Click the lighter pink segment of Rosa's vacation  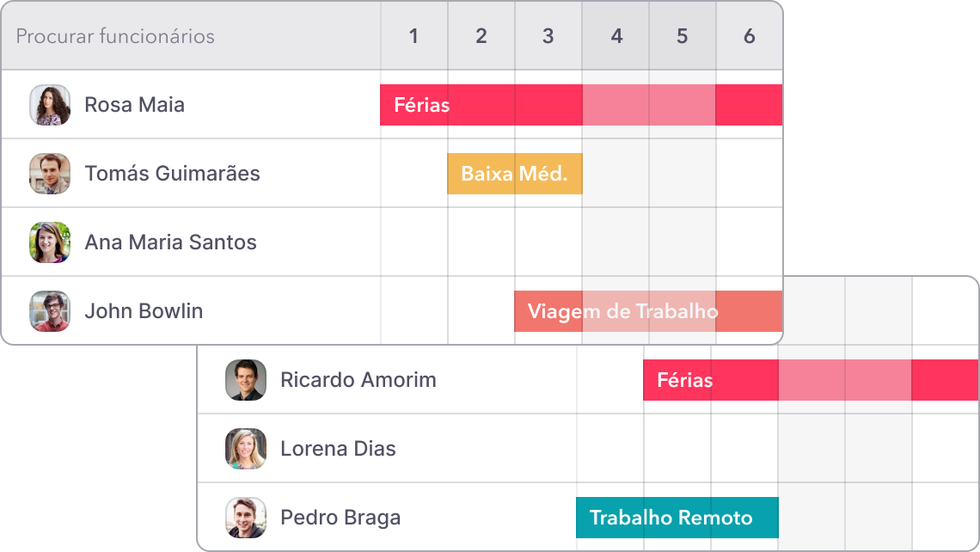(x=649, y=104)
